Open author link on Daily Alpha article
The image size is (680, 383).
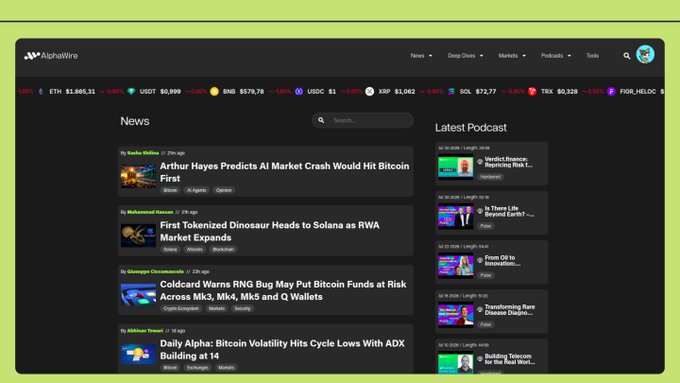[145, 331]
